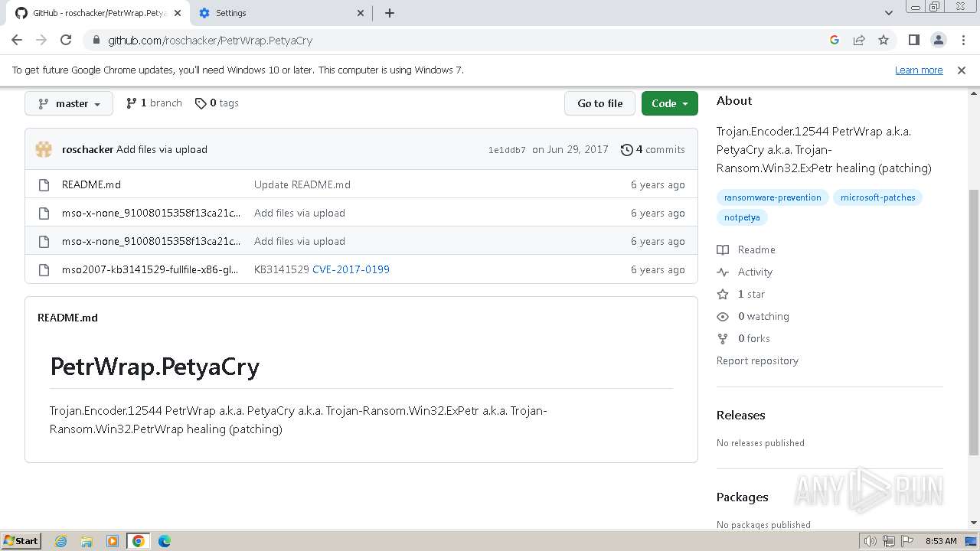Open the browser side panel
The image size is (980, 551).
click(x=913, y=40)
